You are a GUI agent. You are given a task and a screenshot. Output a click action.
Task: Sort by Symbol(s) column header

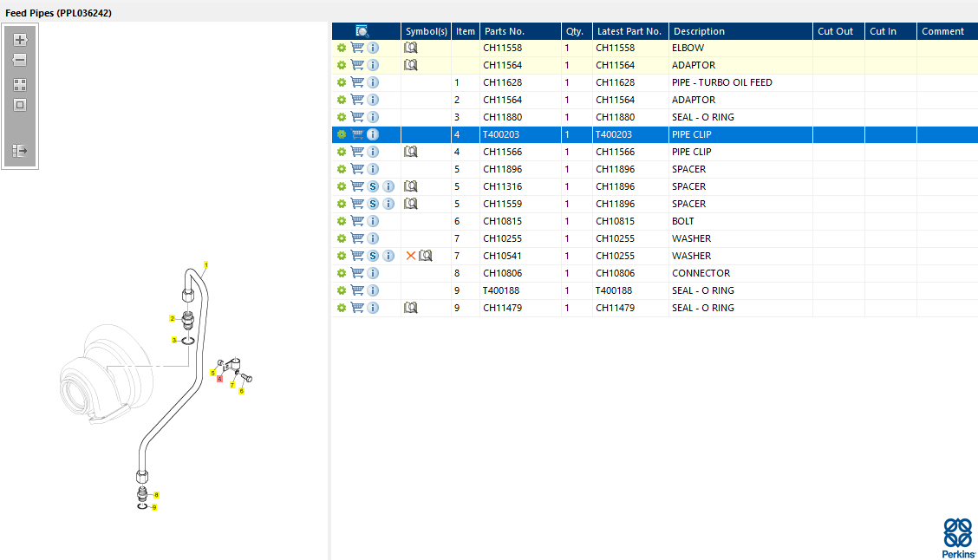[x=426, y=31]
